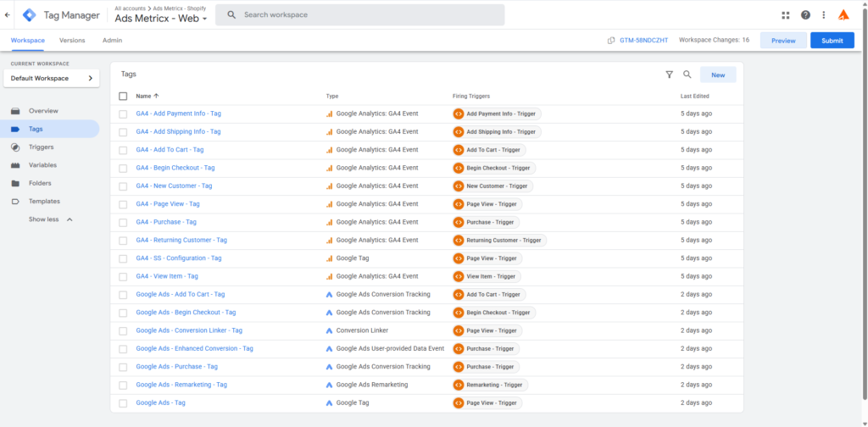Click the Preview button
The image size is (868, 427).
click(783, 41)
